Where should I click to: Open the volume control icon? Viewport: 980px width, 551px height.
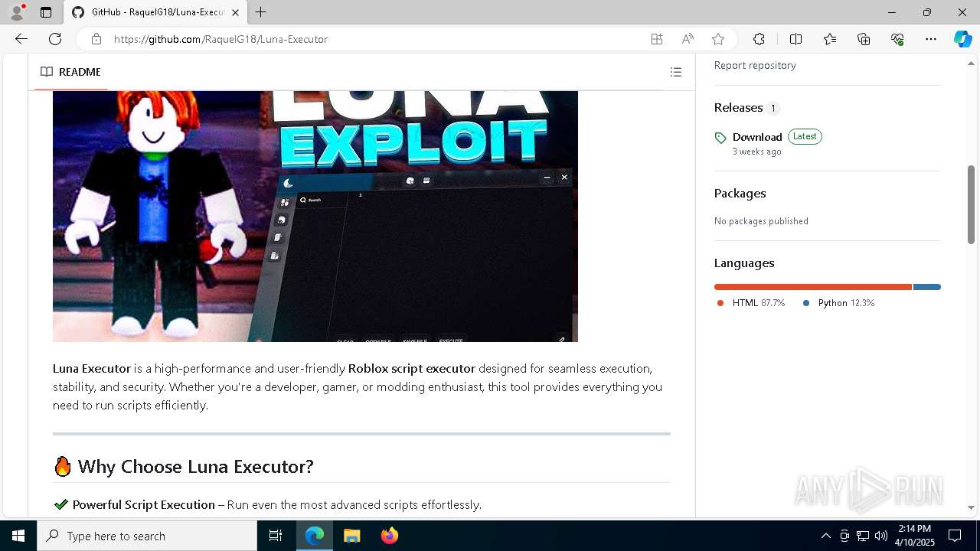[x=881, y=536]
